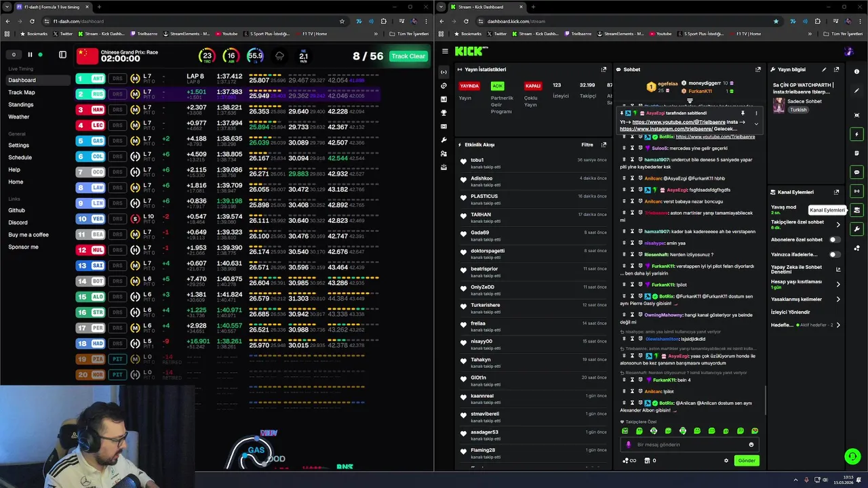The height and width of the screenshot is (488, 868).
Task: Click the wrench icon in Kick's right sidebar
Action: (856, 229)
